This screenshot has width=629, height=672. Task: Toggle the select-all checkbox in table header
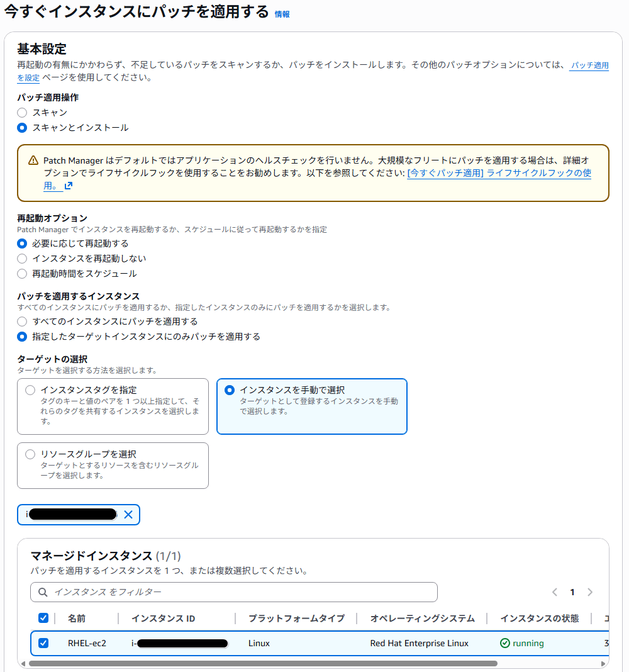point(43,618)
